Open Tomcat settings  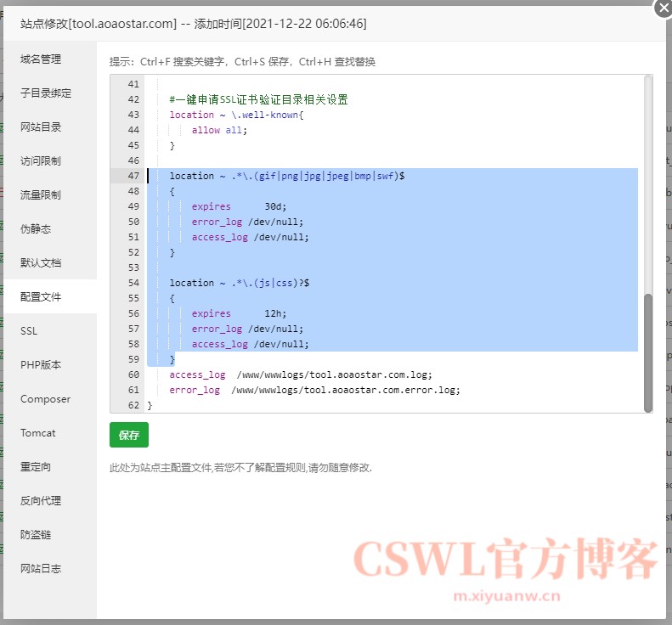tap(38, 433)
